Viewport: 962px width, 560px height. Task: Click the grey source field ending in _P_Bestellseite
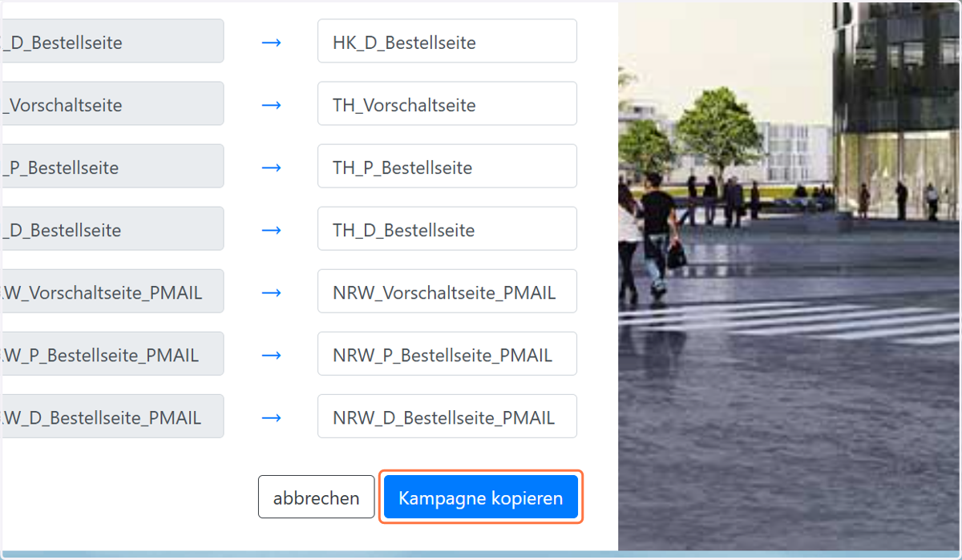pyautogui.click(x=112, y=167)
